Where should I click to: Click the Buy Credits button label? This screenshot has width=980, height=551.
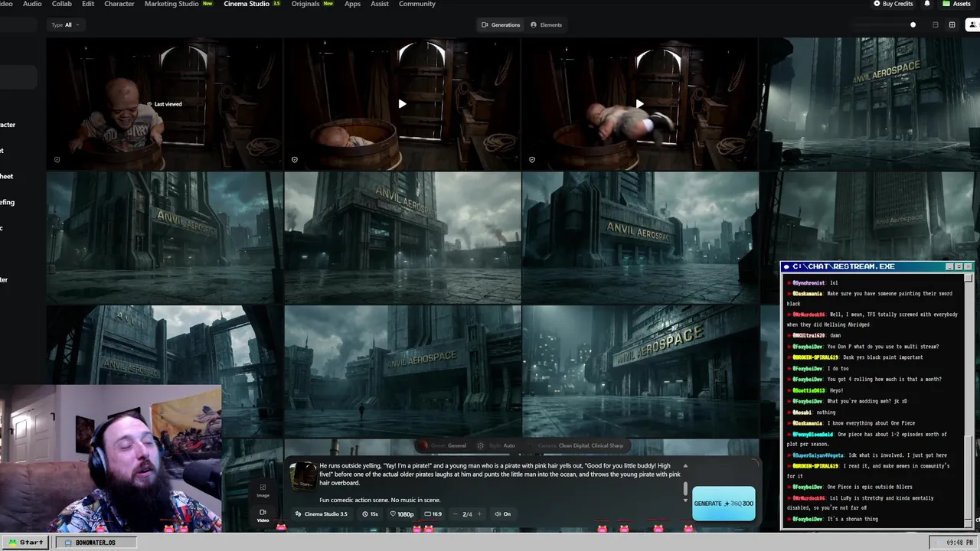click(x=898, y=4)
